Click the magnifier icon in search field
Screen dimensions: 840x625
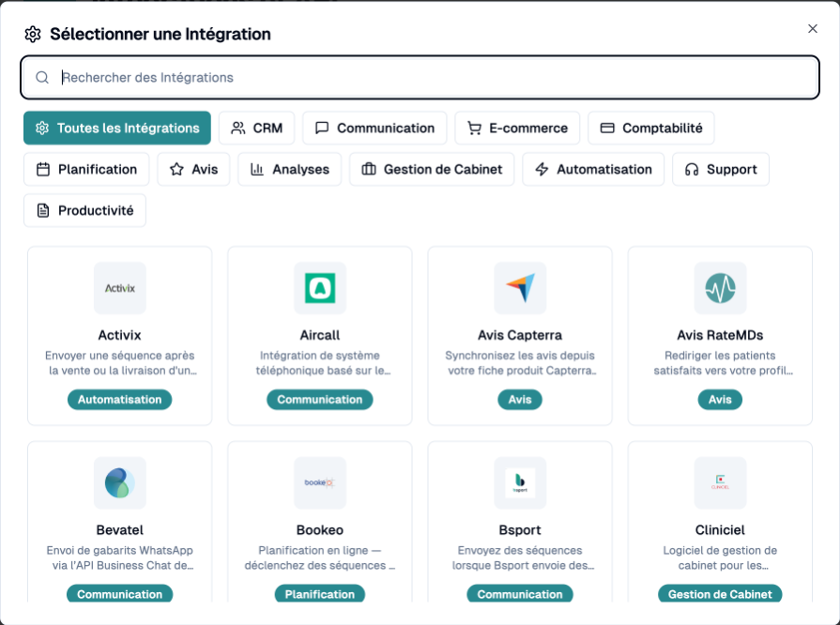42,78
